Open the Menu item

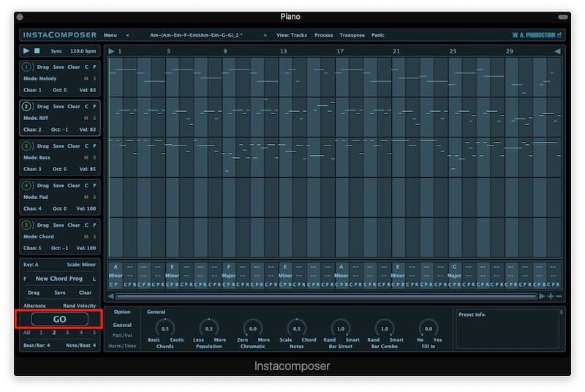click(x=110, y=35)
